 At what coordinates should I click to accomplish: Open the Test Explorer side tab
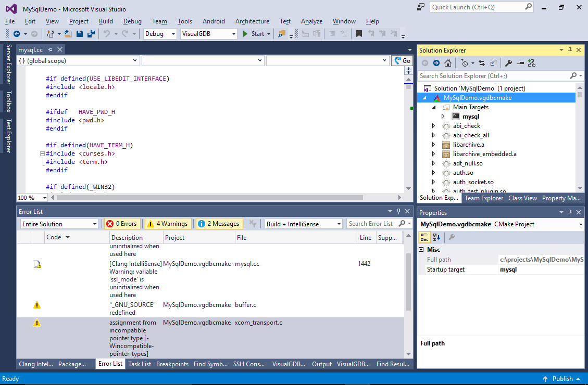click(x=8, y=136)
